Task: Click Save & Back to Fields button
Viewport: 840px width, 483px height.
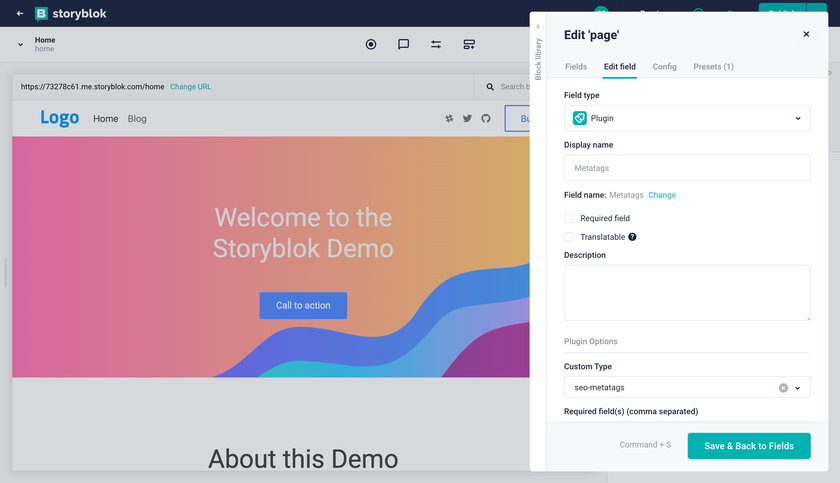Action: (749, 446)
